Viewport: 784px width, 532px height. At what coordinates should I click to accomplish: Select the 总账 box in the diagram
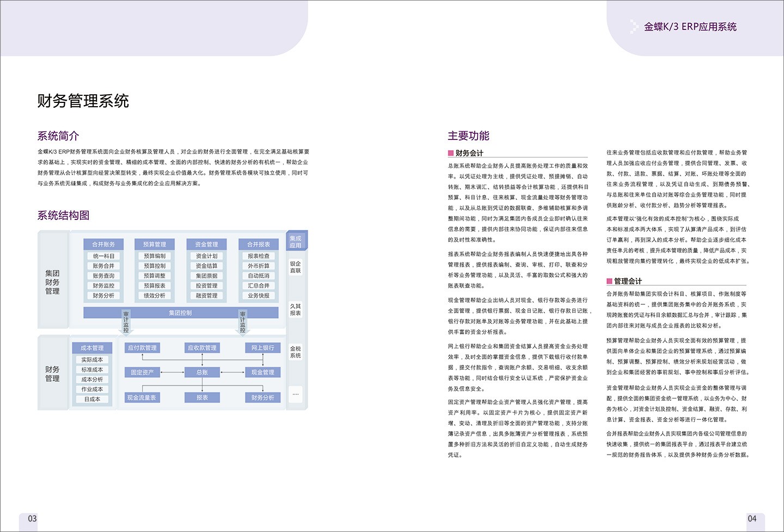[x=202, y=372]
